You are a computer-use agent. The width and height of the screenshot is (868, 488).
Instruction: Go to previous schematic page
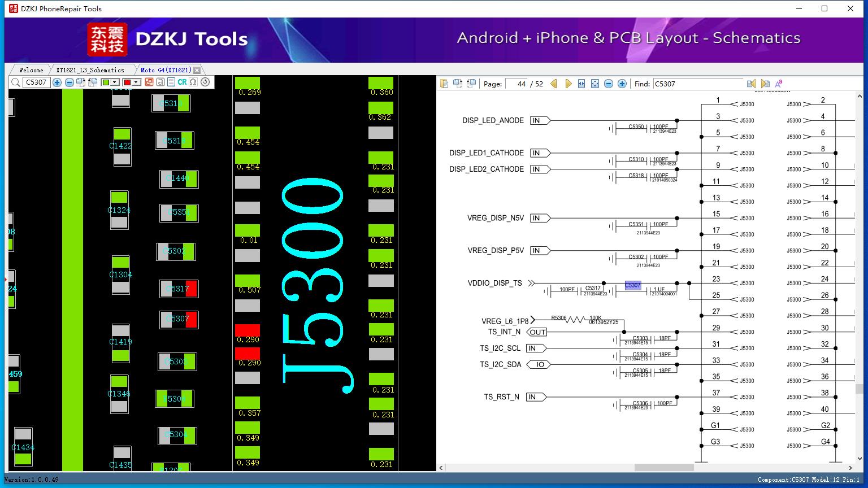[x=554, y=84]
